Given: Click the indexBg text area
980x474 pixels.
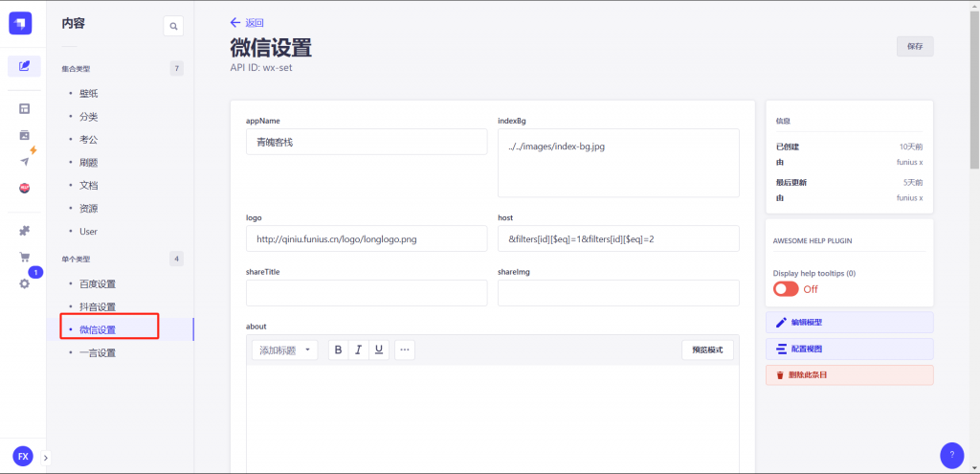Looking at the screenshot, I should point(618,163).
